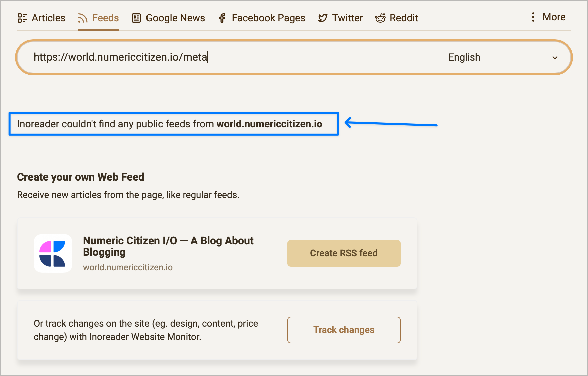The image size is (588, 376).
Task: Click the world.numericcitizen.io link
Action: (128, 267)
